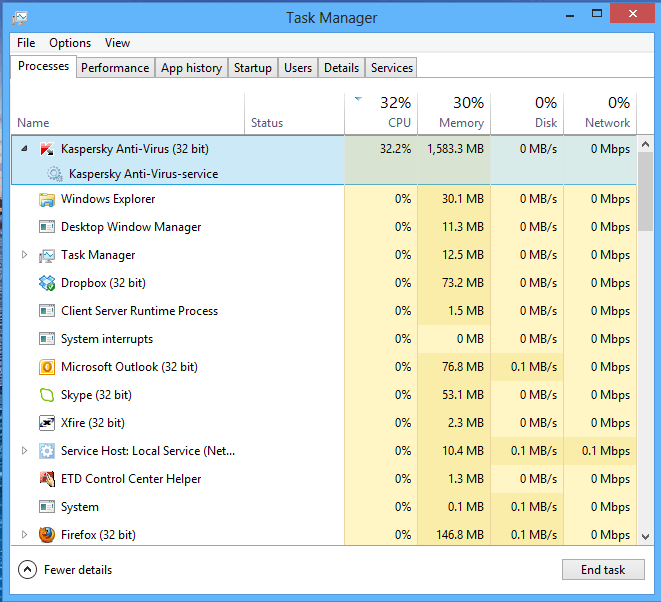Open the File menu
Viewport: 661px width, 602px height.
[x=26, y=43]
